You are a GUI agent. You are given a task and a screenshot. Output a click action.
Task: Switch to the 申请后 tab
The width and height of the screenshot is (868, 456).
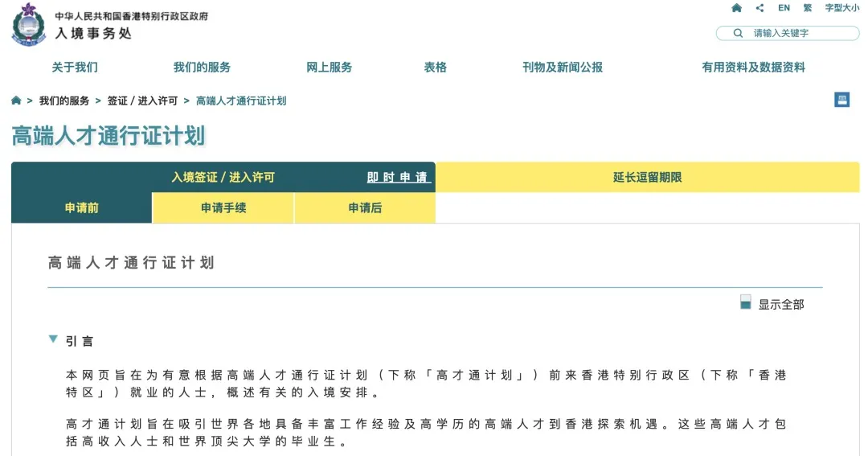pos(365,208)
